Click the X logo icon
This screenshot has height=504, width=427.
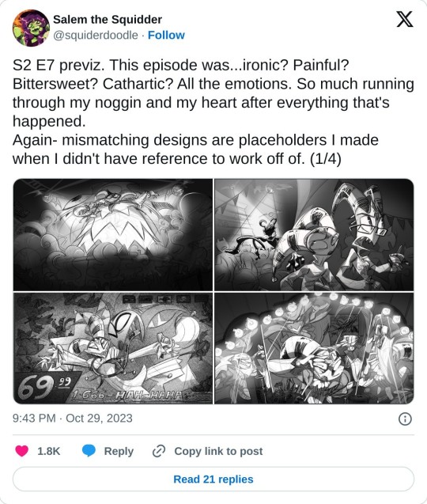tap(405, 20)
